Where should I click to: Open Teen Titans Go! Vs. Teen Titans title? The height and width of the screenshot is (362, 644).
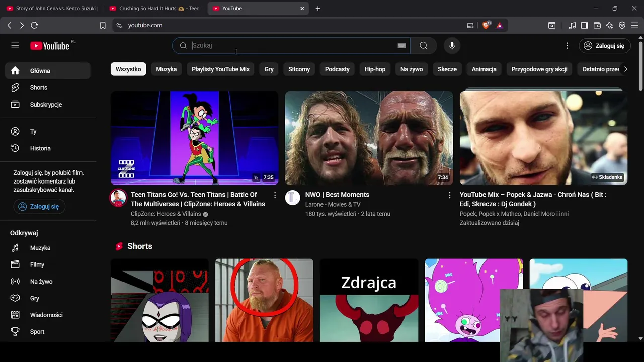(x=198, y=199)
